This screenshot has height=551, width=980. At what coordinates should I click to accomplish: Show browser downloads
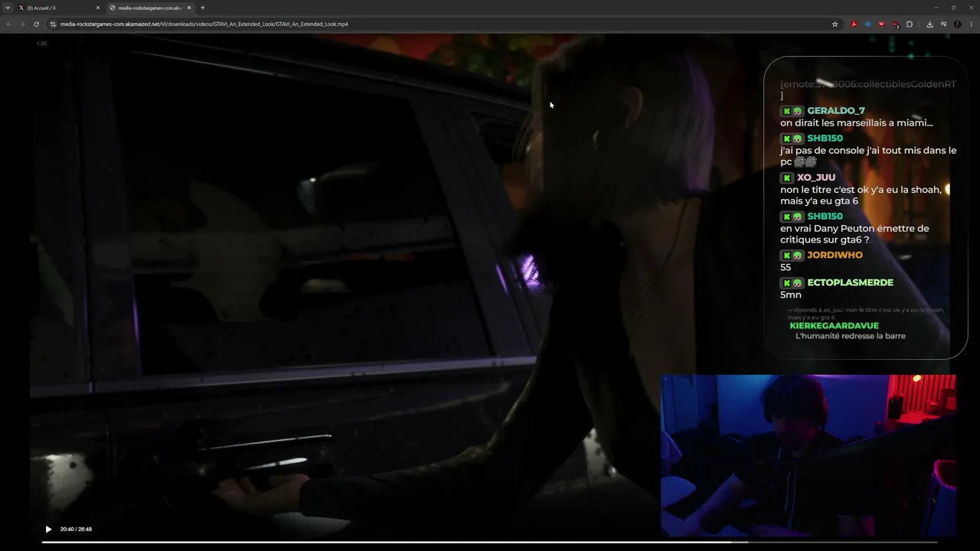click(x=929, y=24)
